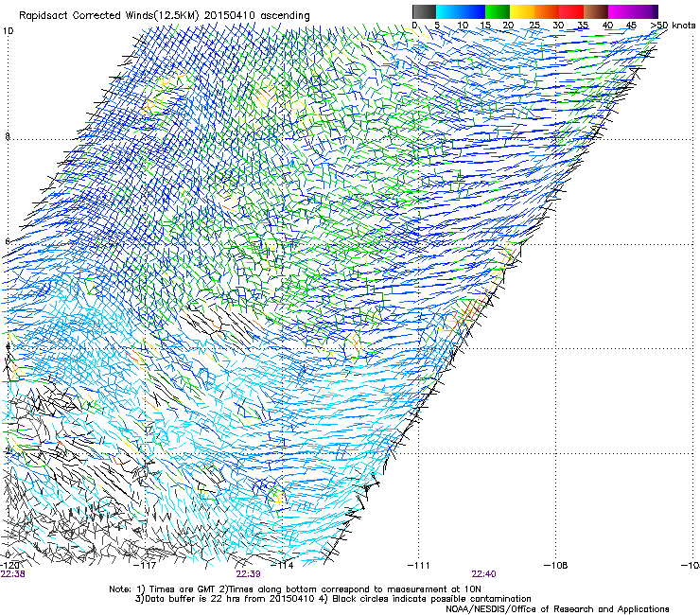
Task: Click the brown 35-40 knots legend segment
Action: pyautogui.click(x=596, y=11)
